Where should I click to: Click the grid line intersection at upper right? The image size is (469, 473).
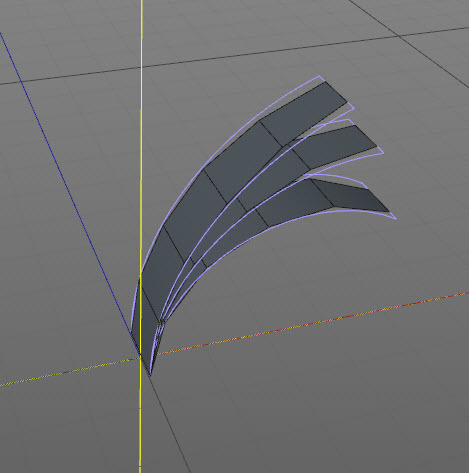click(x=398, y=35)
